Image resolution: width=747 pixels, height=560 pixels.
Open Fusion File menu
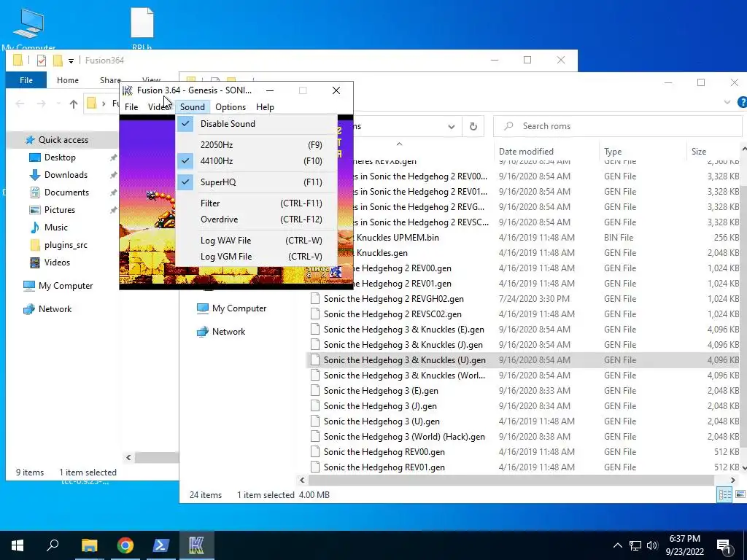coord(131,107)
